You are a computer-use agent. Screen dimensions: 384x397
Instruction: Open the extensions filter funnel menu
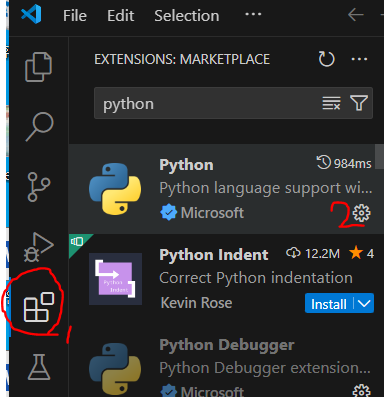click(359, 103)
